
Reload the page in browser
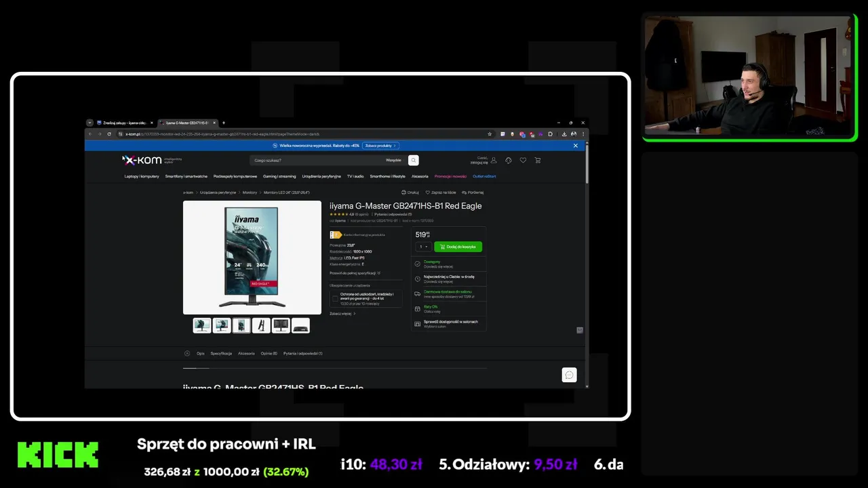[x=109, y=134]
